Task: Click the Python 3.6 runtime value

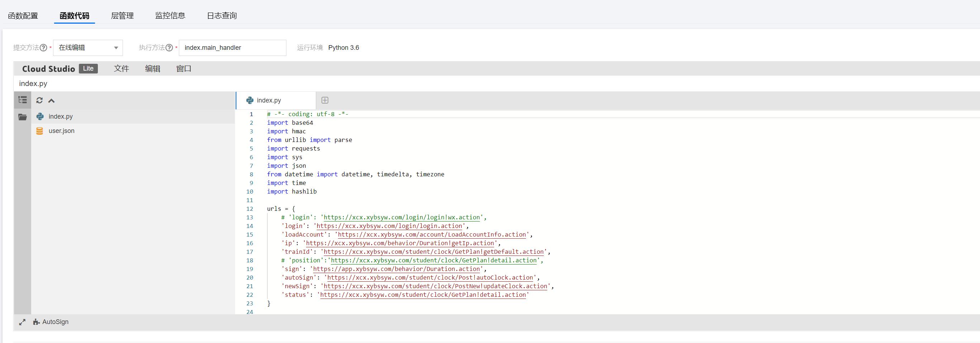Action: tap(343, 48)
